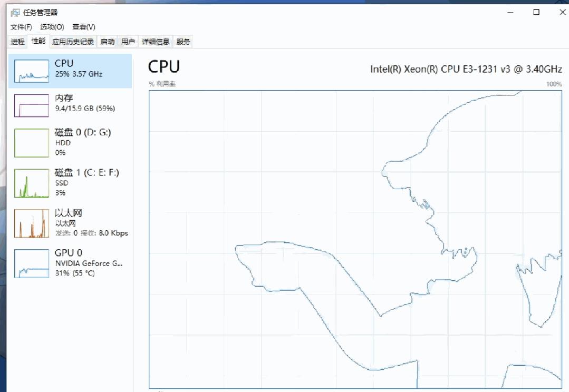
Task: Switch to the 进程 tab
Action: tap(18, 42)
